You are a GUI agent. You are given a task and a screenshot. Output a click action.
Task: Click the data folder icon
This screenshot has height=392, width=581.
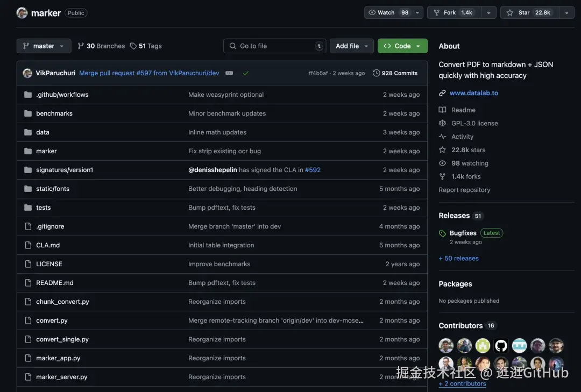(x=28, y=132)
